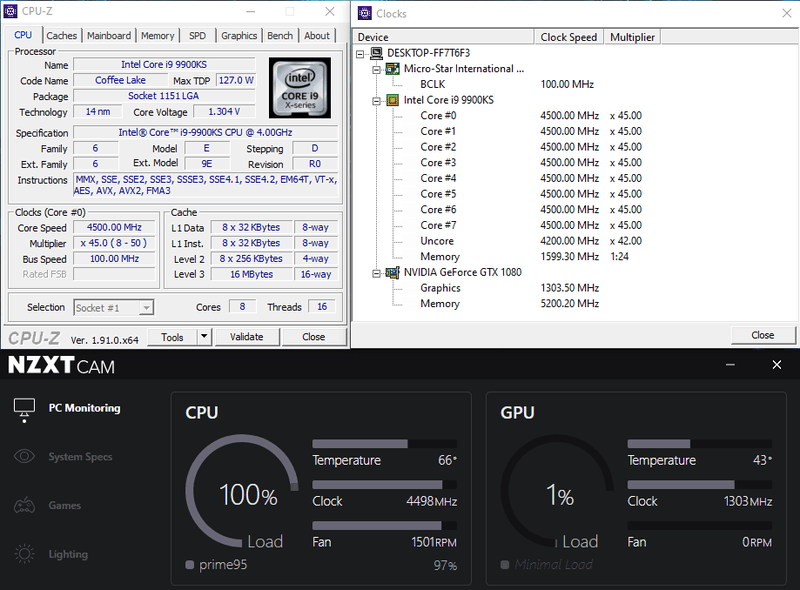This screenshot has height=590, width=800.
Task: Click the CPU Fan speed bar
Action: coord(385,525)
